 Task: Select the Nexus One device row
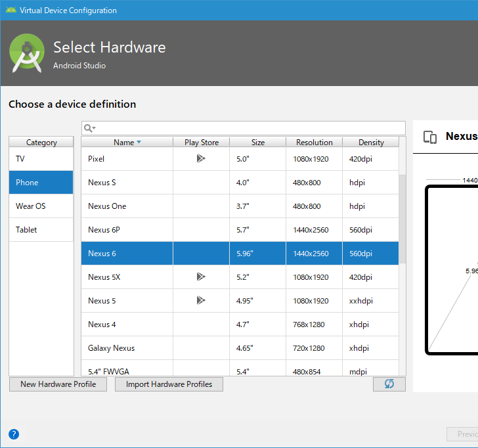(x=240, y=206)
